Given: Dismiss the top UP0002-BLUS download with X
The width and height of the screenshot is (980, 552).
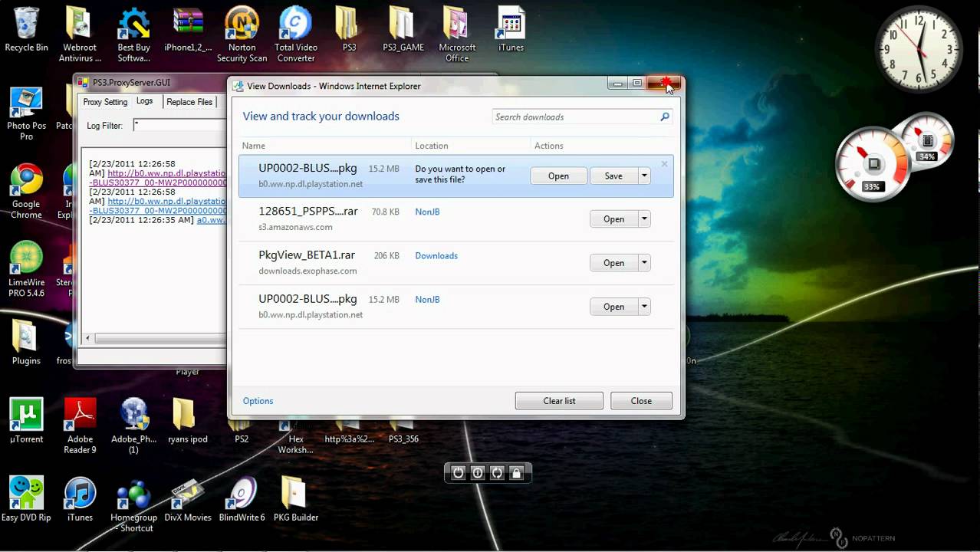Looking at the screenshot, I should [665, 163].
